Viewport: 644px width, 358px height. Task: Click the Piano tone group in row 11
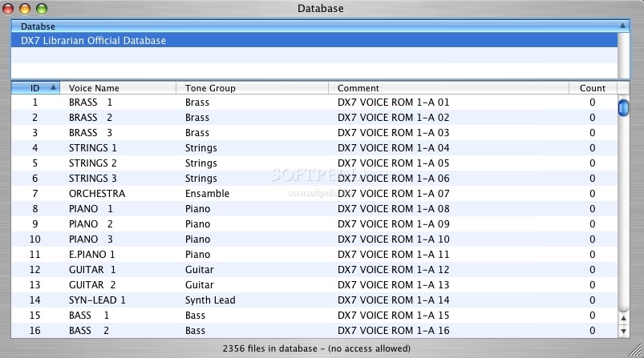(197, 254)
